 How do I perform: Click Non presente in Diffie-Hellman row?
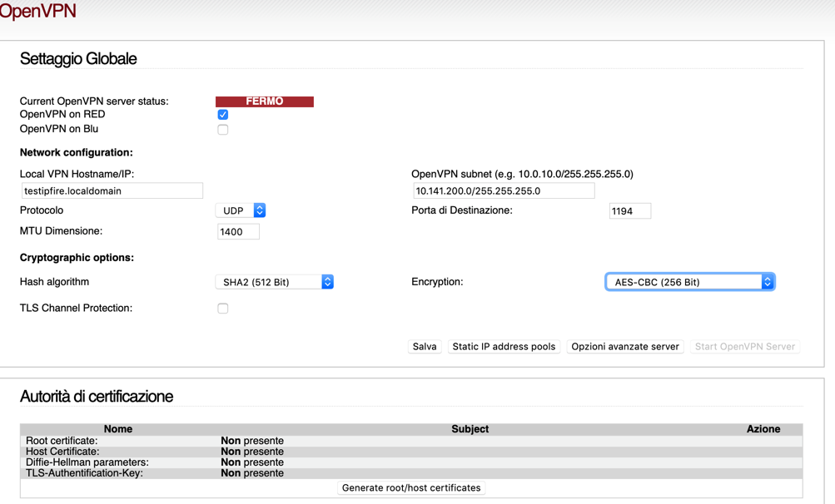[252, 462]
